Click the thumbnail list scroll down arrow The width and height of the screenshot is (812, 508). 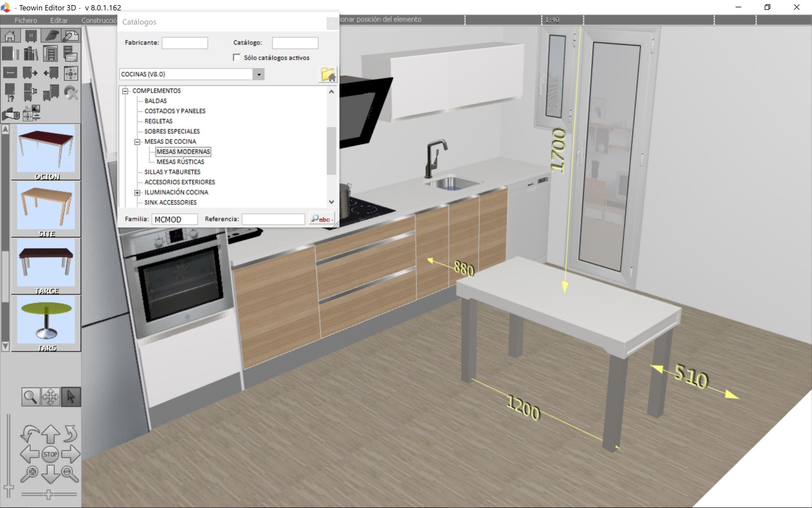click(5, 346)
